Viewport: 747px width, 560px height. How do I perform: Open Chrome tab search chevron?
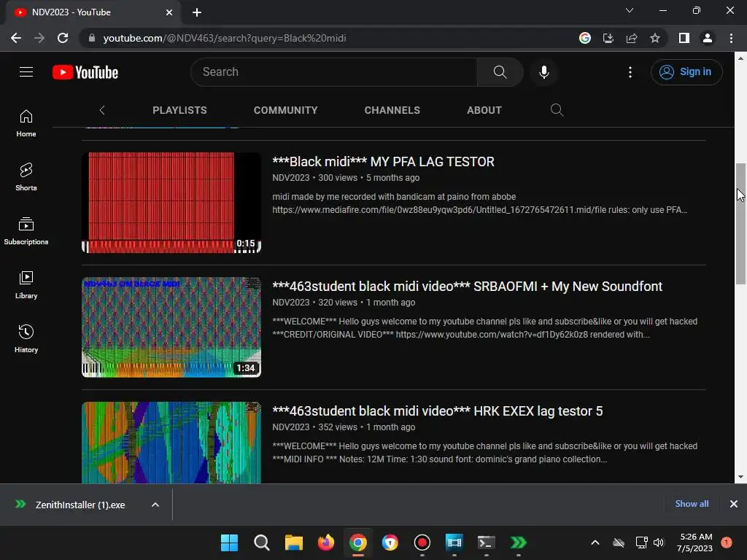(x=630, y=10)
